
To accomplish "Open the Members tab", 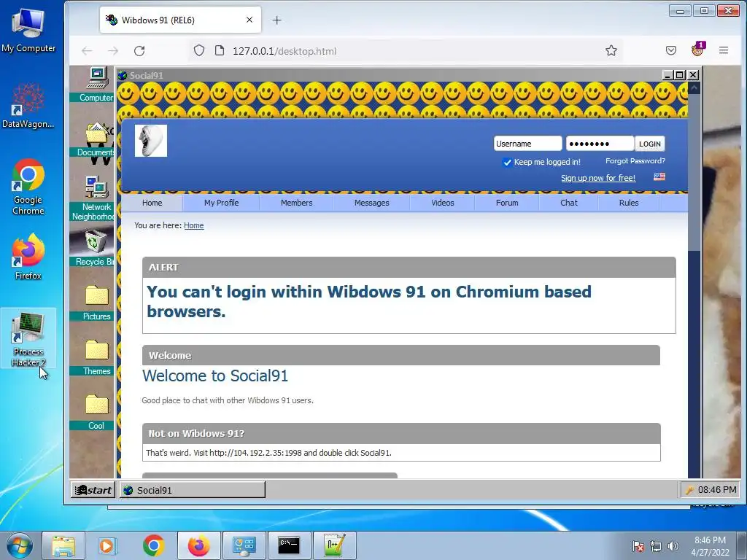I will (x=296, y=203).
